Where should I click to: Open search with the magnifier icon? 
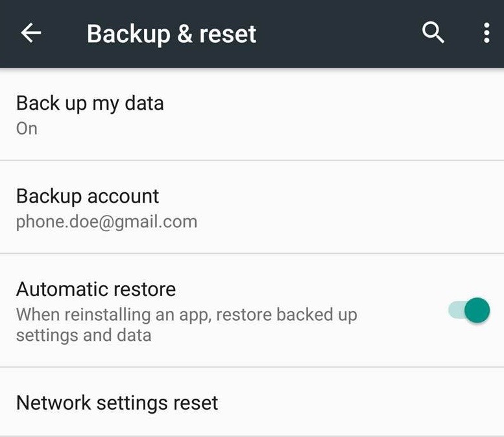433,32
